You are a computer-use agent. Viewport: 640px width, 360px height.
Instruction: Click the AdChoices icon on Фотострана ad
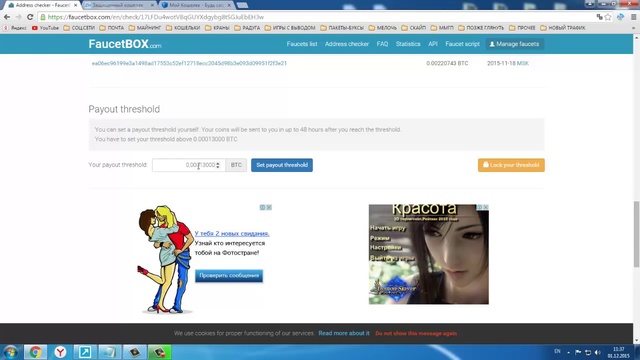point(263,207)
